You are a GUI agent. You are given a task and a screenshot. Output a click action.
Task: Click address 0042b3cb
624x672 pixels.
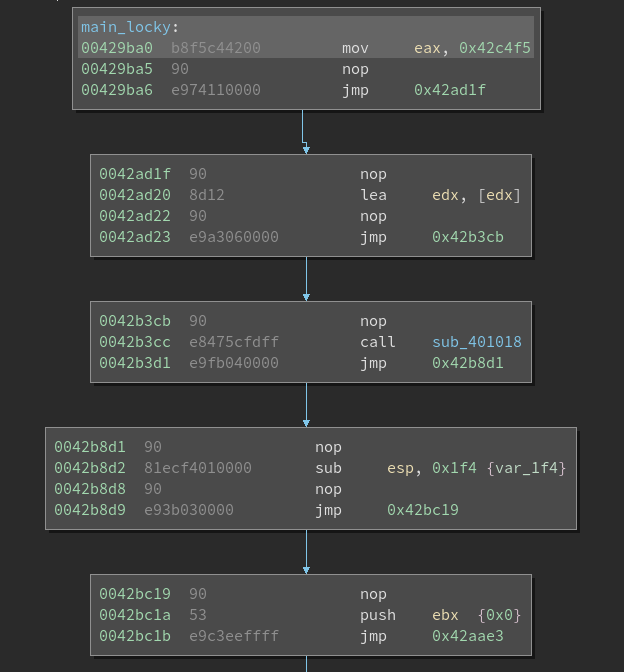point(135,321)
